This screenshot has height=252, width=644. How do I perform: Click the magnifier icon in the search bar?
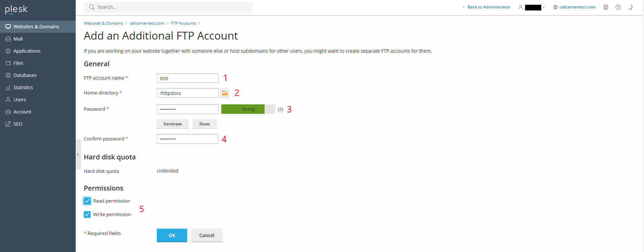(x=92, y=7)
